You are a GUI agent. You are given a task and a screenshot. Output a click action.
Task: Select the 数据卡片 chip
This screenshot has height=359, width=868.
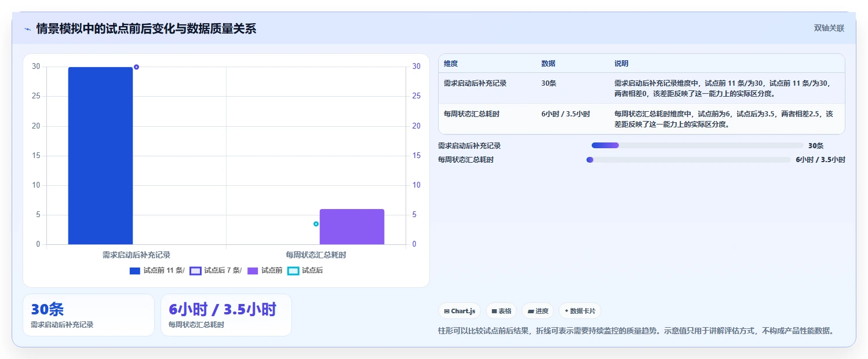580,311
